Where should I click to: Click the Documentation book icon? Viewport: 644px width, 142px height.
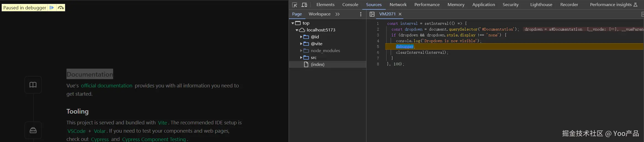point(33,85)
